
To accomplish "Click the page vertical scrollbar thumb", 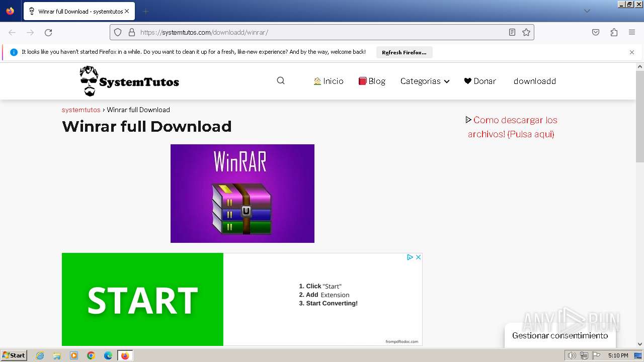I will [x=640, y=116].
